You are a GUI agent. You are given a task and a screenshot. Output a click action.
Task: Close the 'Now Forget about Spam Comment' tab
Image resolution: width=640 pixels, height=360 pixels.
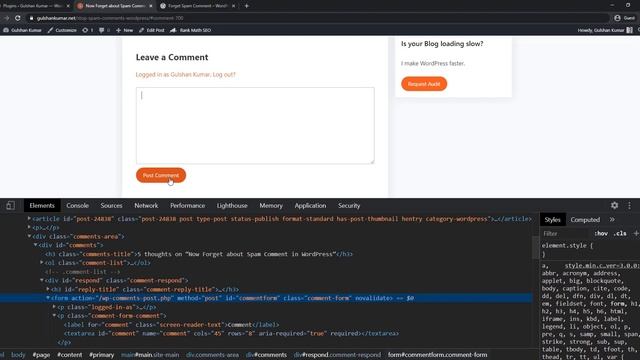coord(151,6)
